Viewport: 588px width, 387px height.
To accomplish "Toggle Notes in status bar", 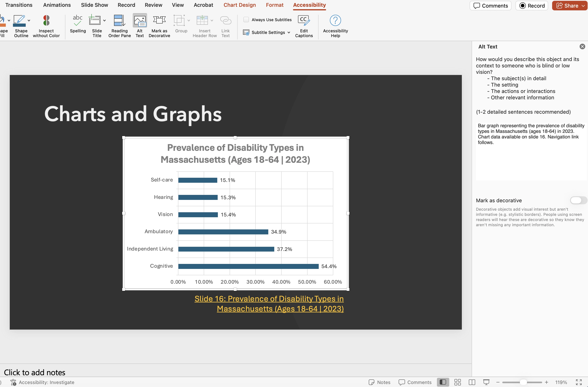I will 380,382.
